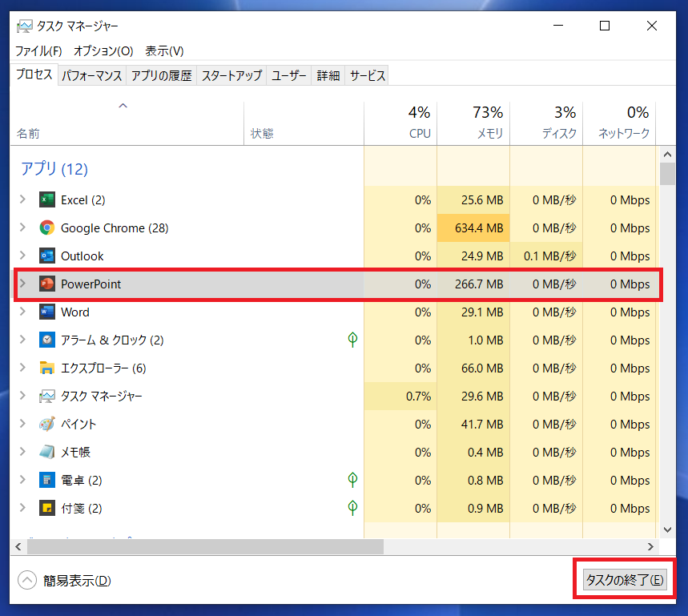Collapse to 簡易表示 simple view
This screenshot has width=688, height=616.
pyautogui.click(x=65, y=581)
